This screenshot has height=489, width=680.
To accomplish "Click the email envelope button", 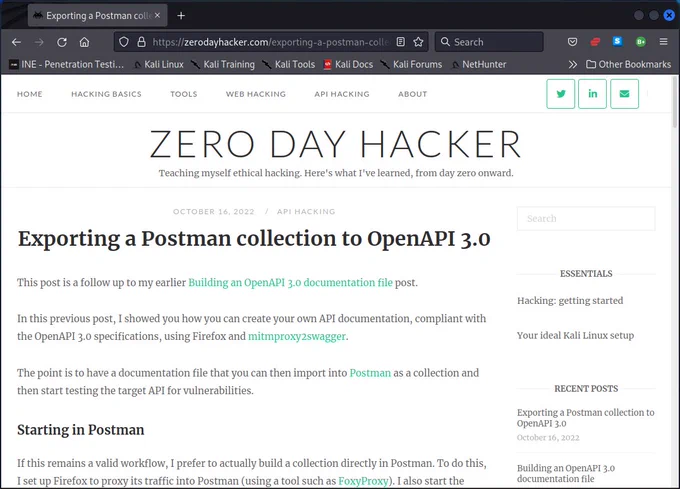I will [x=624, y=94].
